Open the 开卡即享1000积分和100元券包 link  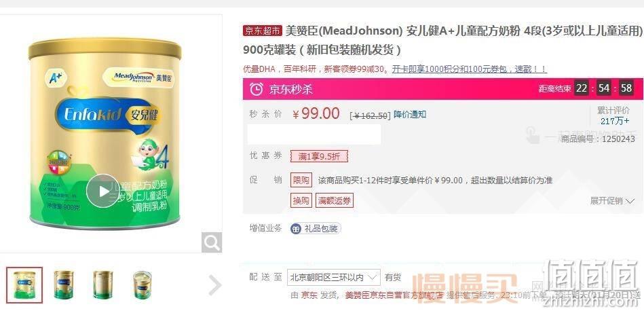click(470, 69)
